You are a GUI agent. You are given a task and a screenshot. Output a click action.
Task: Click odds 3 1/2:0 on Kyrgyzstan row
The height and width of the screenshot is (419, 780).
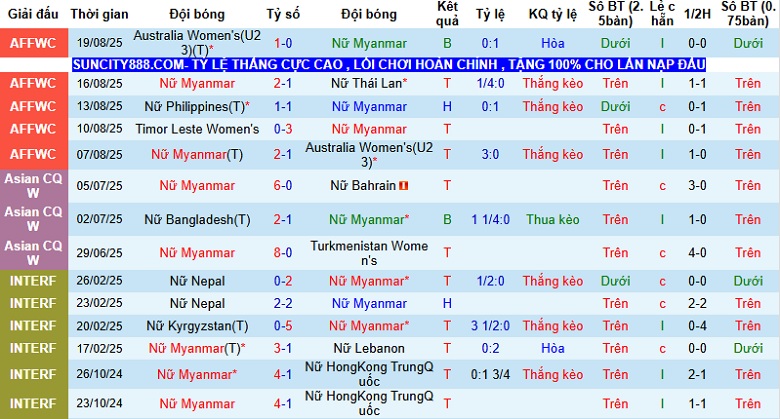[x=490, y=326]
